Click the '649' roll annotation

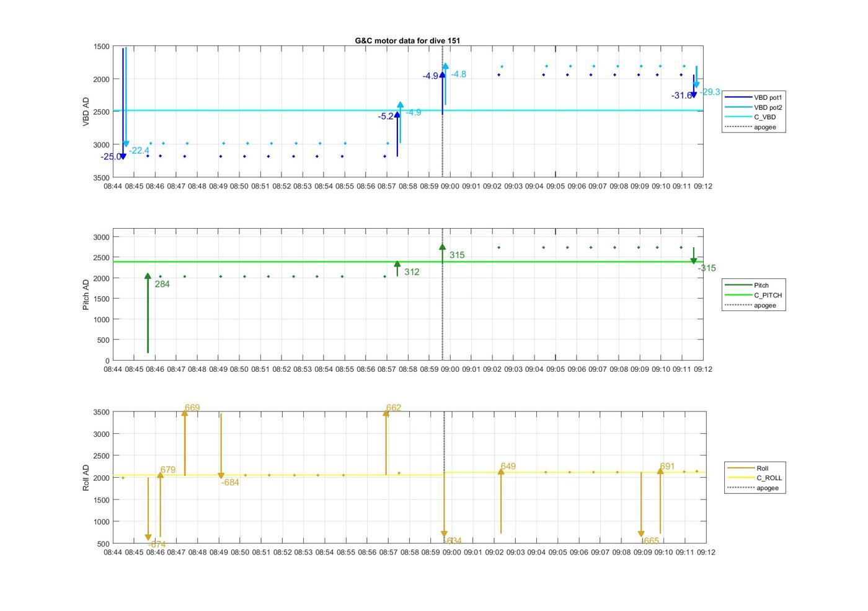(508, 467)
